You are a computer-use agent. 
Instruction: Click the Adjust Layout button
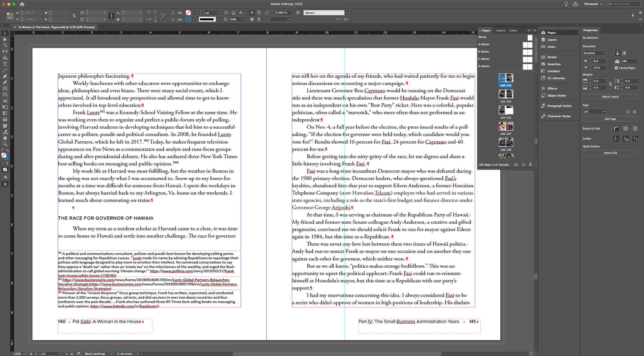[610, 97]
